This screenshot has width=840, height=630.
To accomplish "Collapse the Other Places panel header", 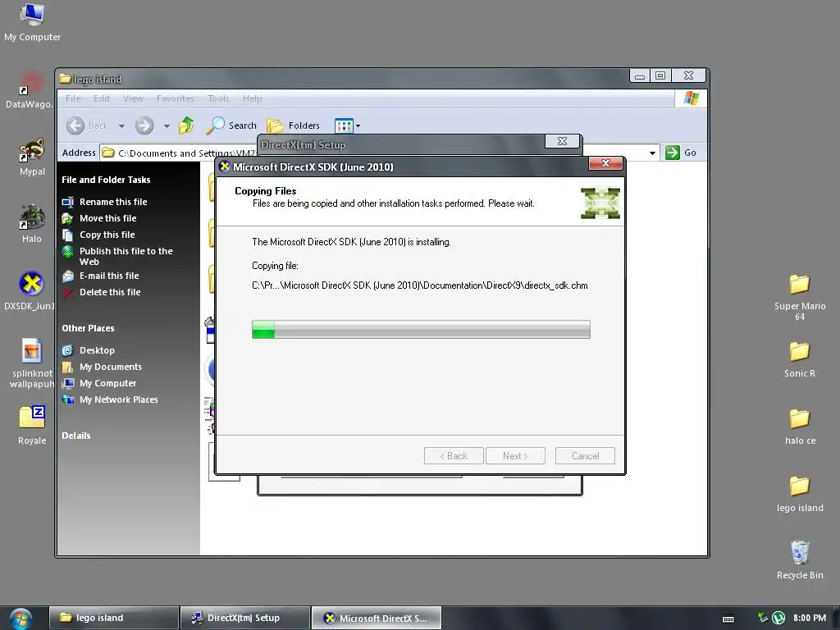I will pos(88,328).
